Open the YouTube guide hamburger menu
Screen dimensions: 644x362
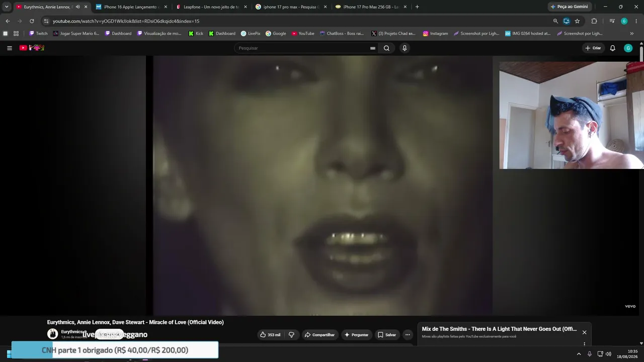point(10,48)
